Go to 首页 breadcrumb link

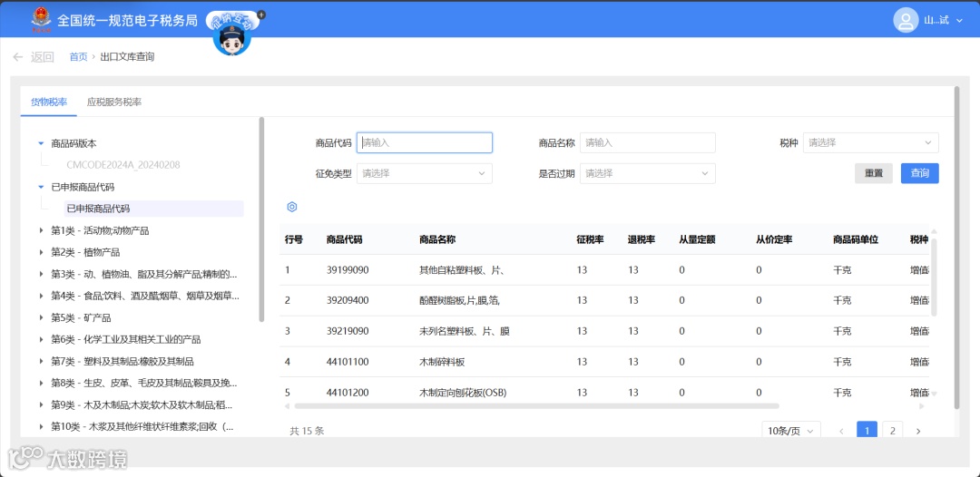(78, 57)
